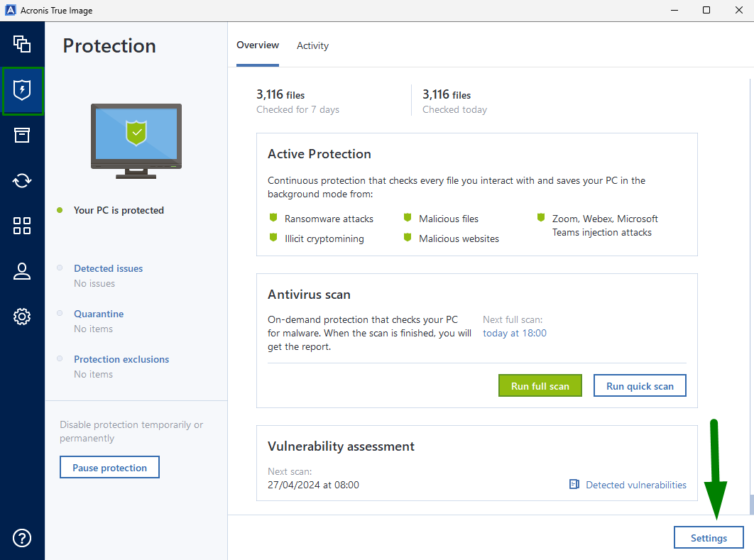Click the vertical scrollbar in Overview

[750, 503]
